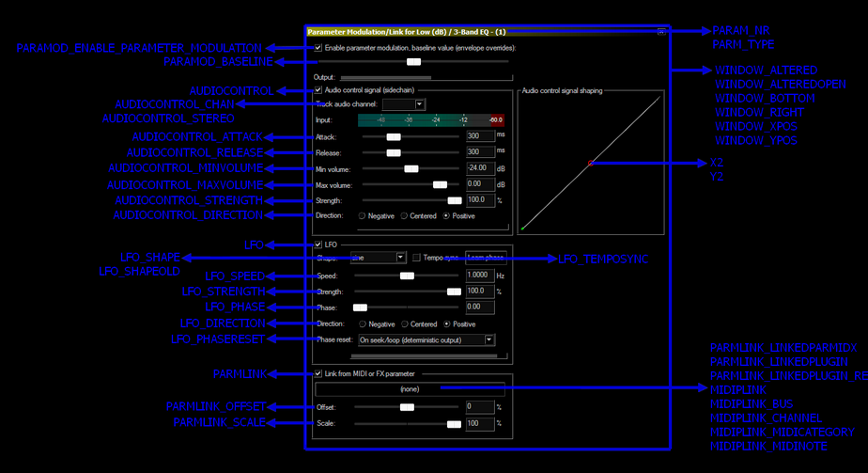Click the Learn phase button

click(x=486, y=258)
